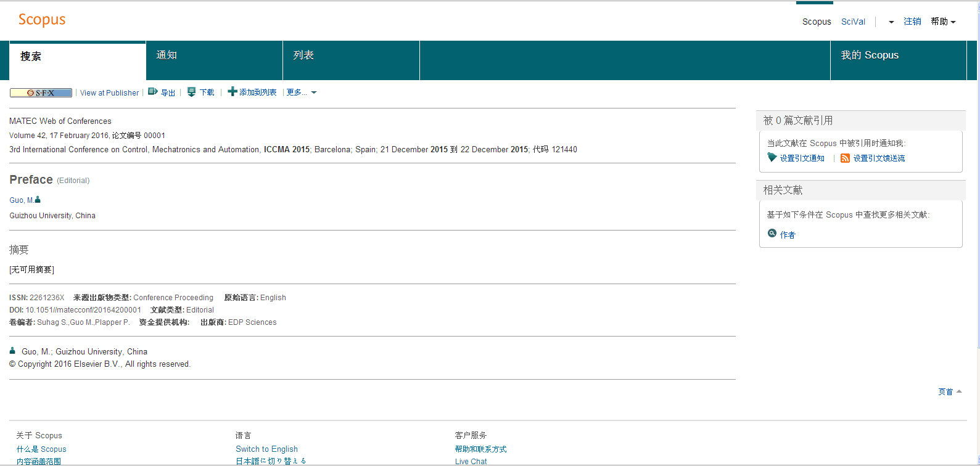Click the 日本語に切り替える link
980x466 pixels.
pyautogui.click(x=271, y=461)
